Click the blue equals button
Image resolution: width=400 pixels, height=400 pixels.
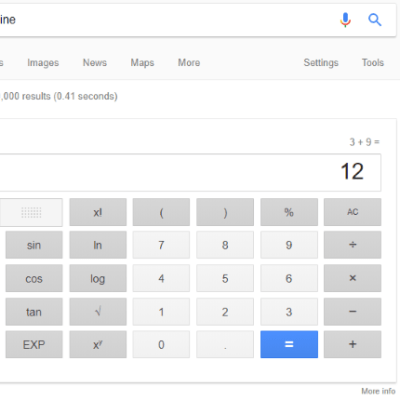pos(289,345)
